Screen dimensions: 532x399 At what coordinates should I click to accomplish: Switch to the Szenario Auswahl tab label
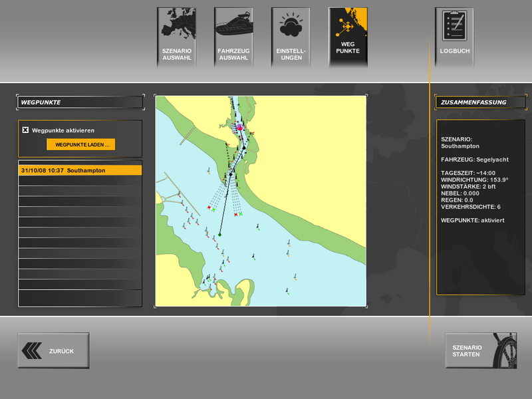click(x=176, y=54)
